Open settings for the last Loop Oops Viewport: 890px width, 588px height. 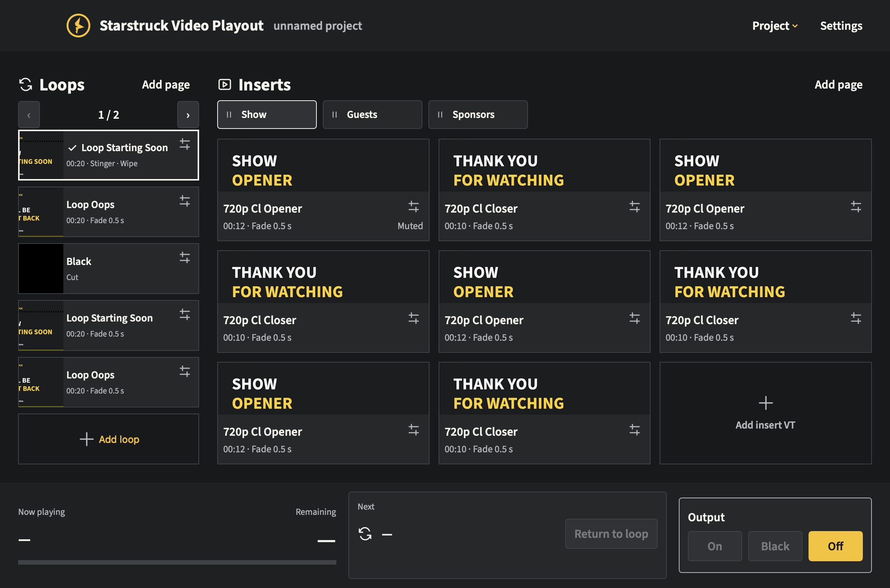tap(185, 371)
